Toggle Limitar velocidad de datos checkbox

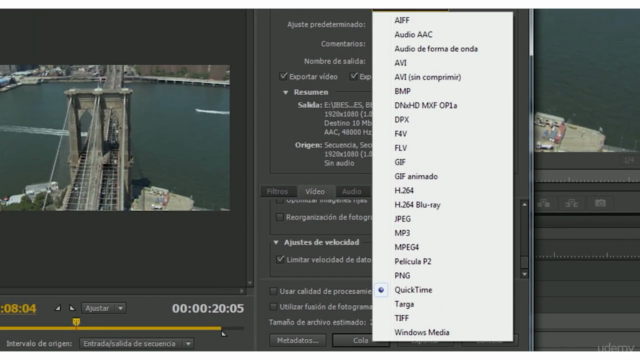280,260
